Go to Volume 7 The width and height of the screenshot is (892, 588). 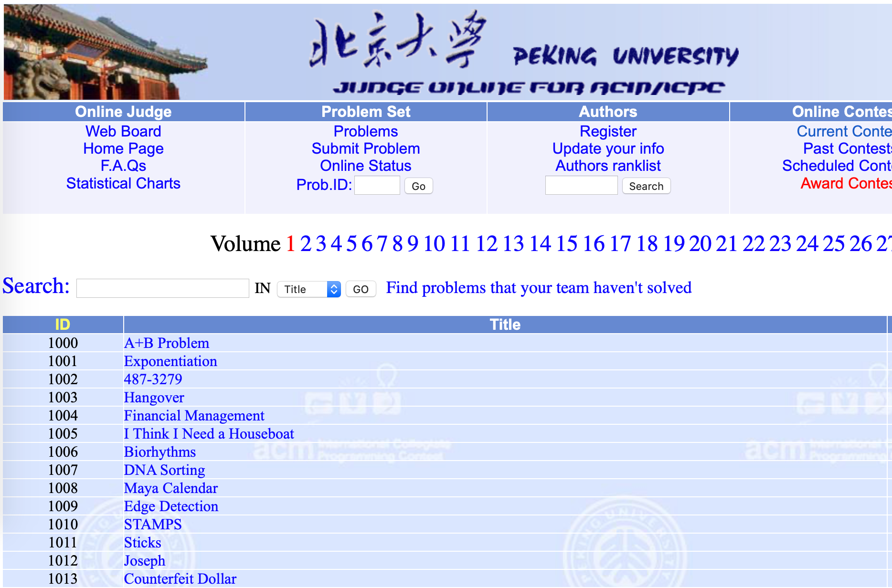click(x=382, y=244)
